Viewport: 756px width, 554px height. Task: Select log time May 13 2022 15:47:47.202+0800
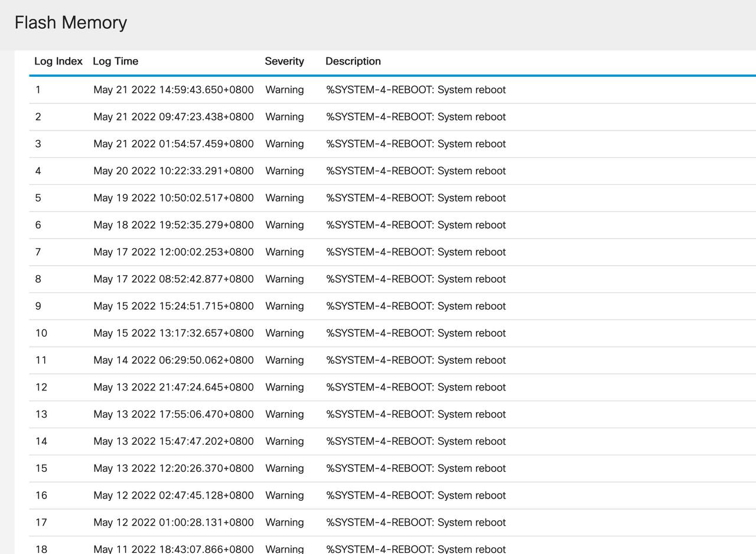point(174,441)
